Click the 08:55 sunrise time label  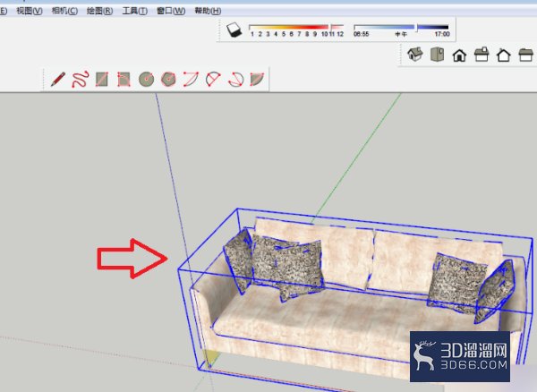pos(361,34)
